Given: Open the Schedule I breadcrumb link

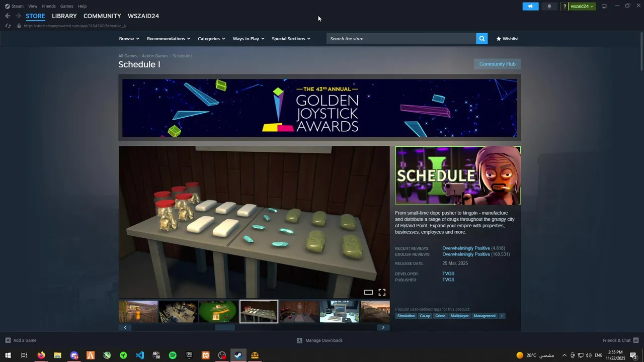Looking at the screenshot, I should pyautogui.click(x=182, y=56).
